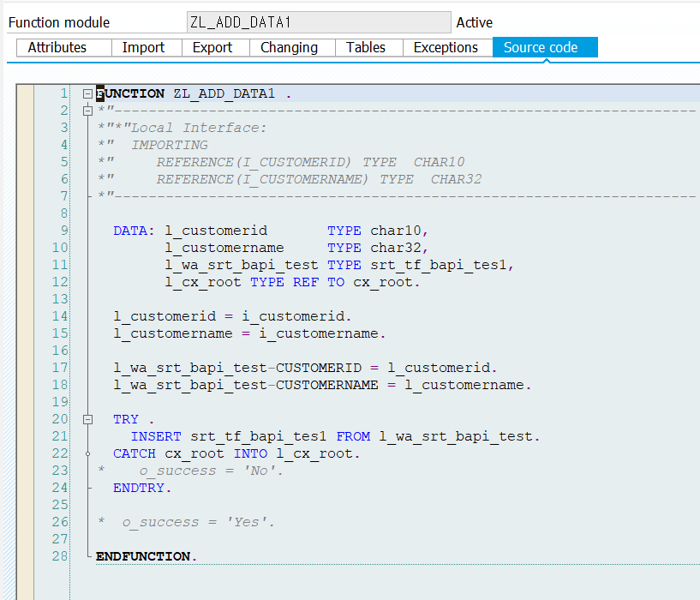Switch to the Import tab
This screenshot has height=600, width=700.
coord(142,48)
